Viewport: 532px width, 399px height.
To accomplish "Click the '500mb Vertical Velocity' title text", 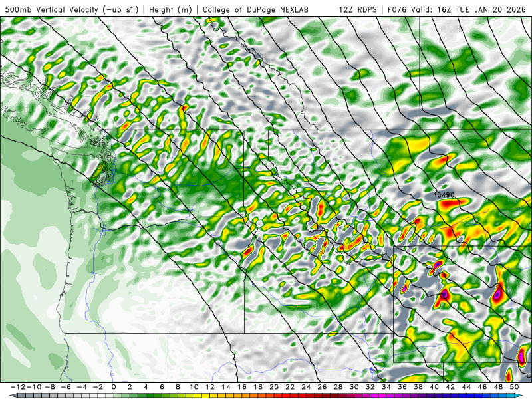I will point(53,9).
